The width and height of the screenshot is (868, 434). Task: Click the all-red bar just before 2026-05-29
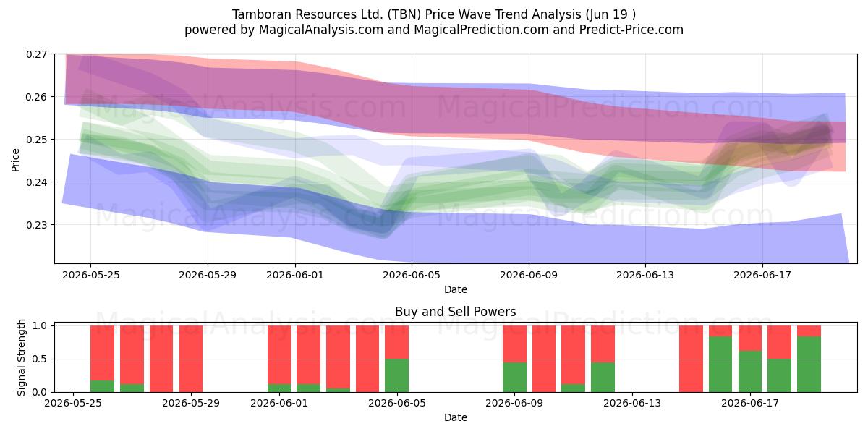[161, 359]
